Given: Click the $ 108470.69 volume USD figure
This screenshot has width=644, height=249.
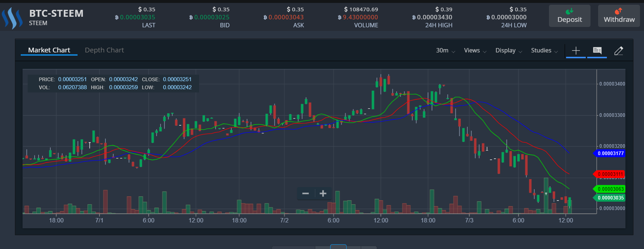Looking at the screenshot, I should 361,9.
